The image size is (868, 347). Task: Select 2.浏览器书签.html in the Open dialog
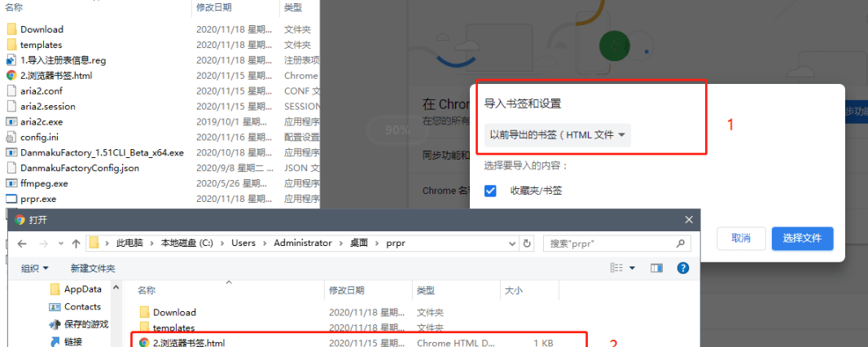189,343
